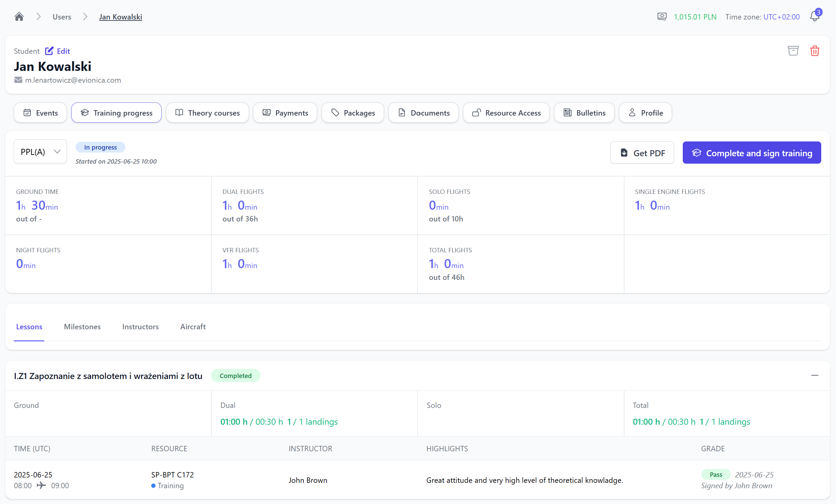Open the Jan Kowalski breadcrumb link

point(120,16)
